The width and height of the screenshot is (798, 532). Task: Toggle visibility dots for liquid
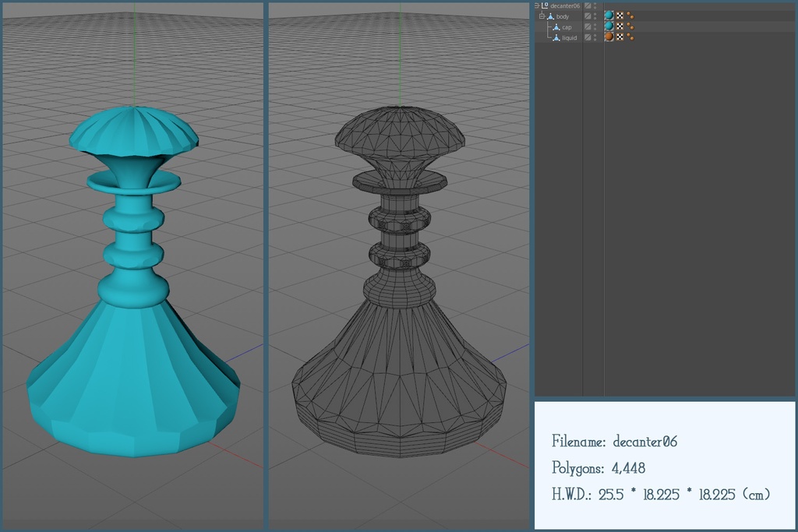point(595,37)
